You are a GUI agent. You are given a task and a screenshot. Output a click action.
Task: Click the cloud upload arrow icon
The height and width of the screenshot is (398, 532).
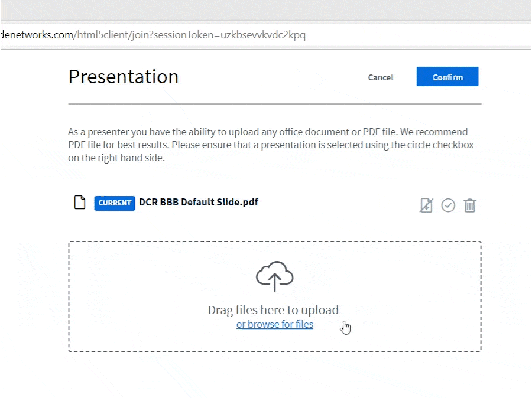274,276
